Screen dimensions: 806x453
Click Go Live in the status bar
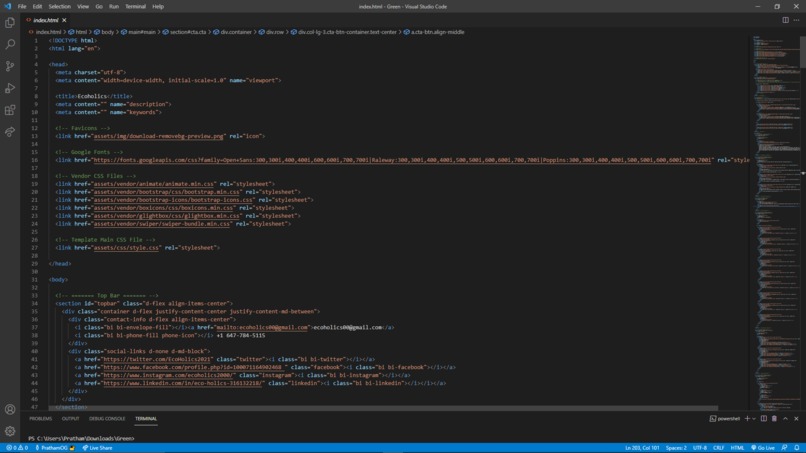[763, 448]
